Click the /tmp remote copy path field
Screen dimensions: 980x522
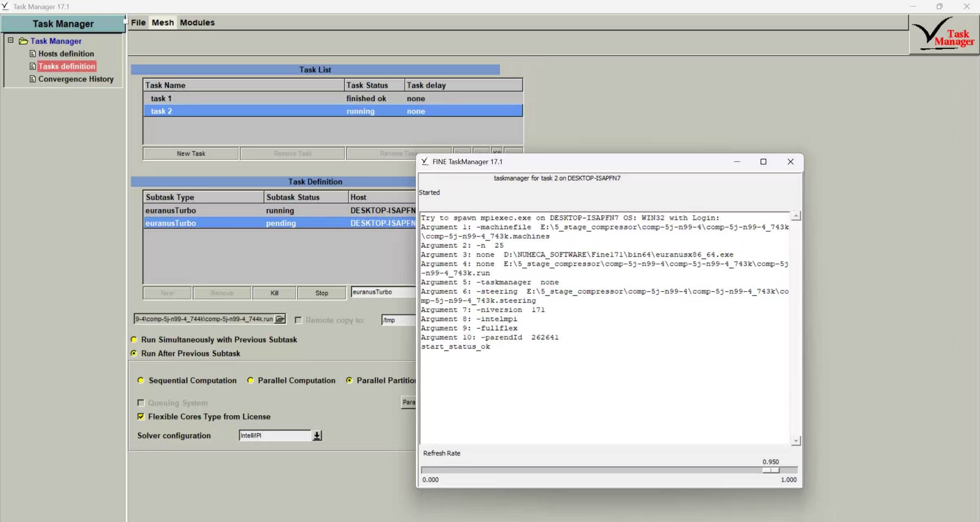coord(399,320)
